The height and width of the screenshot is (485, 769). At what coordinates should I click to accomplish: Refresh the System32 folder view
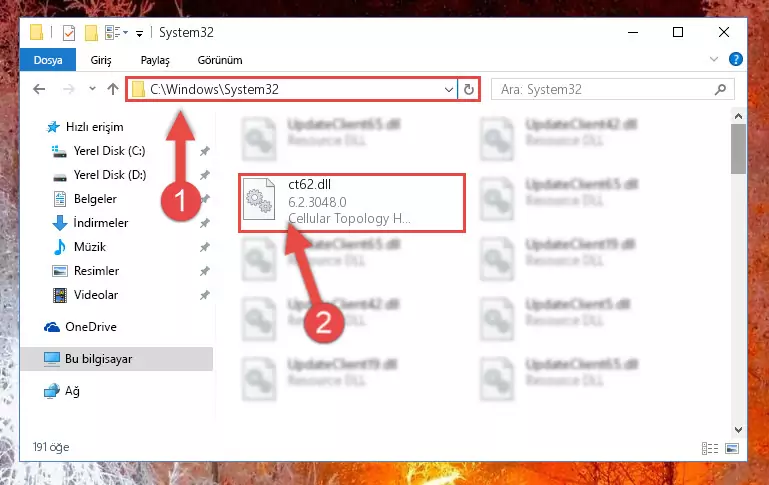coord(469,89)
